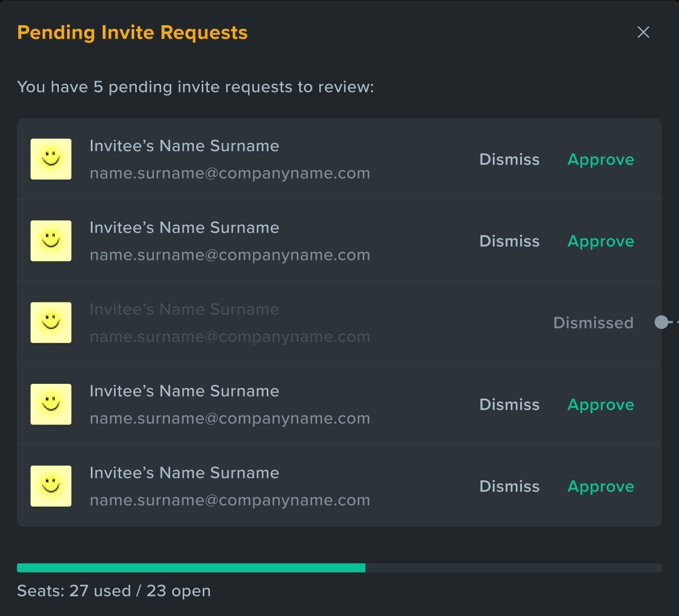Viewport: 679px width, 616px height.
Task: Click the first invitee's smiley avatar
Action: [x=51, y=159]
